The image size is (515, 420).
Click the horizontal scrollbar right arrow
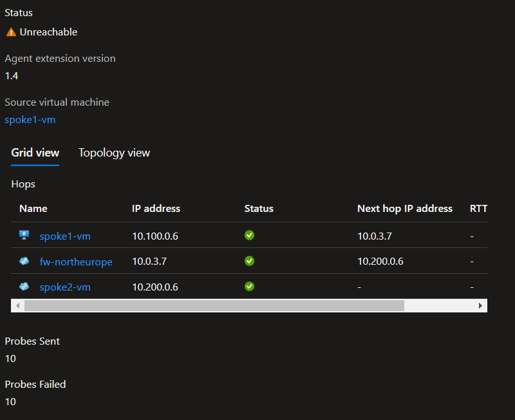pyautogui.click(x=480, y=305)
